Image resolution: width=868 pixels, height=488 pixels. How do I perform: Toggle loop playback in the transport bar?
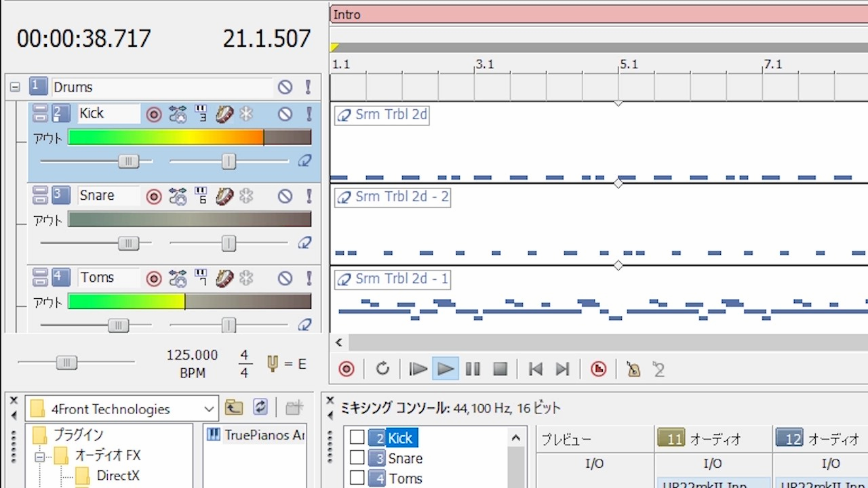point(382,369)
